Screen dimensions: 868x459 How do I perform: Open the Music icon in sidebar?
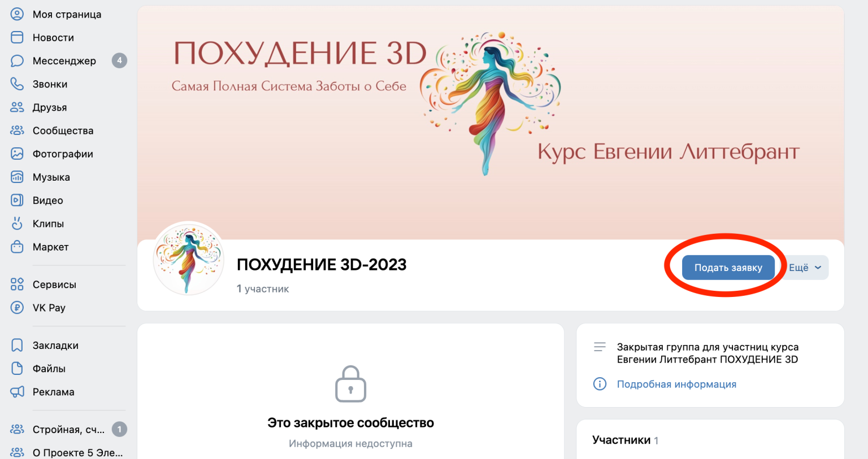coord(17,177)
